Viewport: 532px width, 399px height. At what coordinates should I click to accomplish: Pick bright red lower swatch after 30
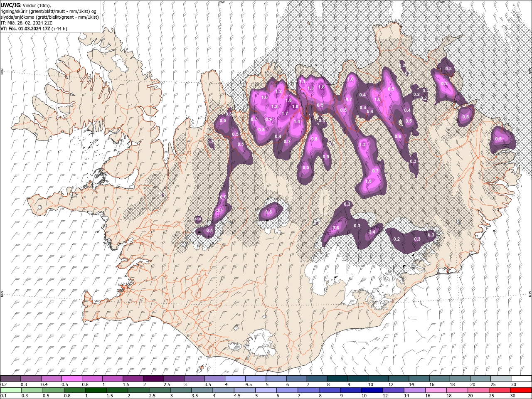tap(521, 390)
